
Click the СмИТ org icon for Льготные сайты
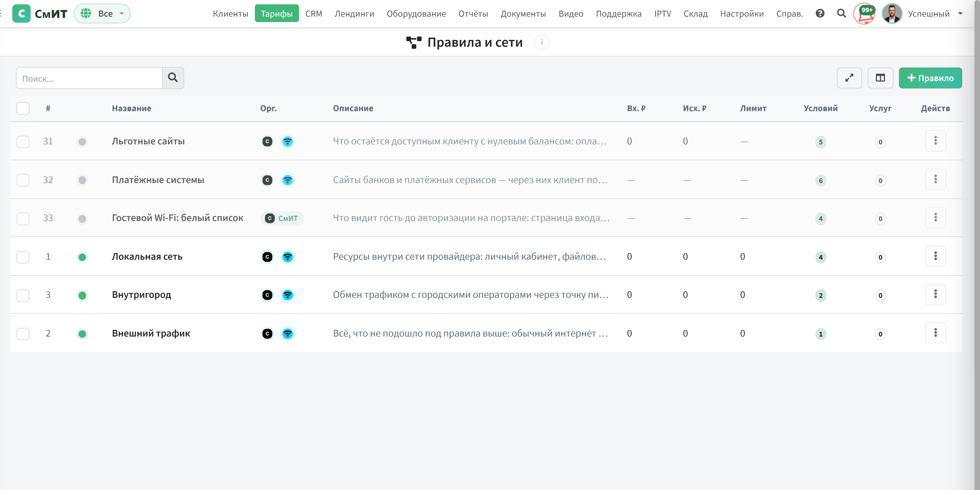[267, 142]
